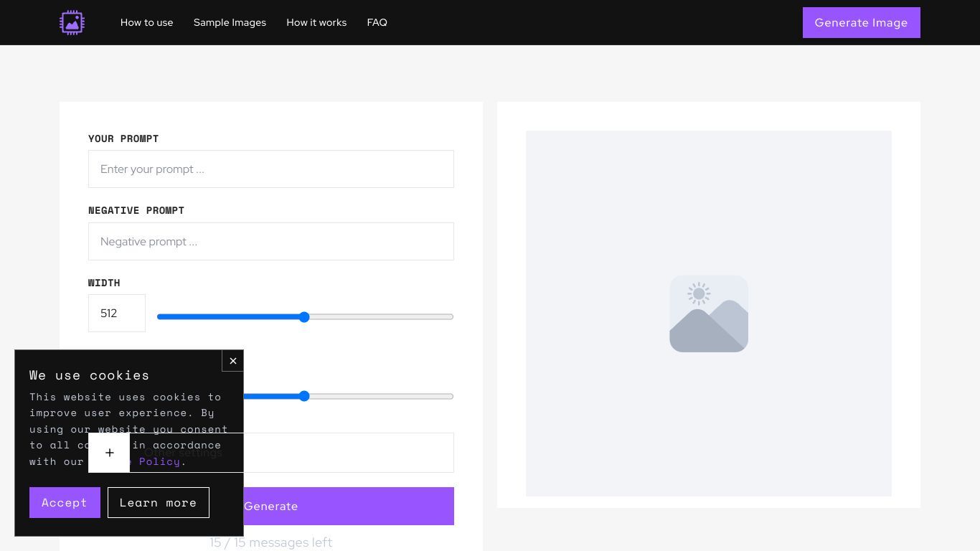The width and height of the screenshot is (980, 551).
Task: Expand other settings with the plus icon
Action: tap(109, 453)
